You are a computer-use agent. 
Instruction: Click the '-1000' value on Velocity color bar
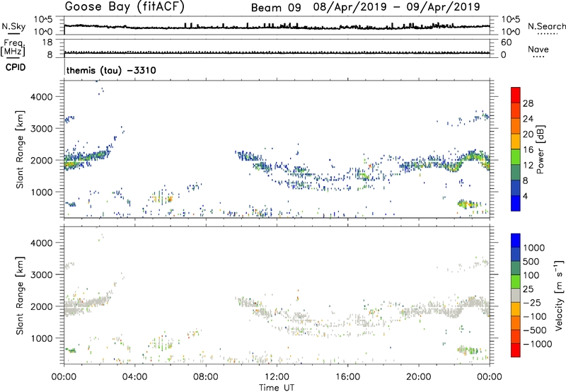click(538, 344)
